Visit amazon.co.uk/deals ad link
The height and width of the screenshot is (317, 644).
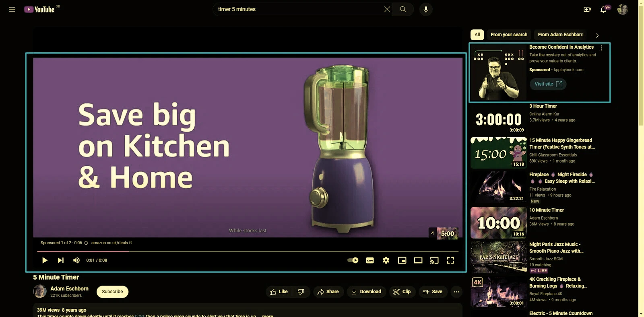click(111, 243)
